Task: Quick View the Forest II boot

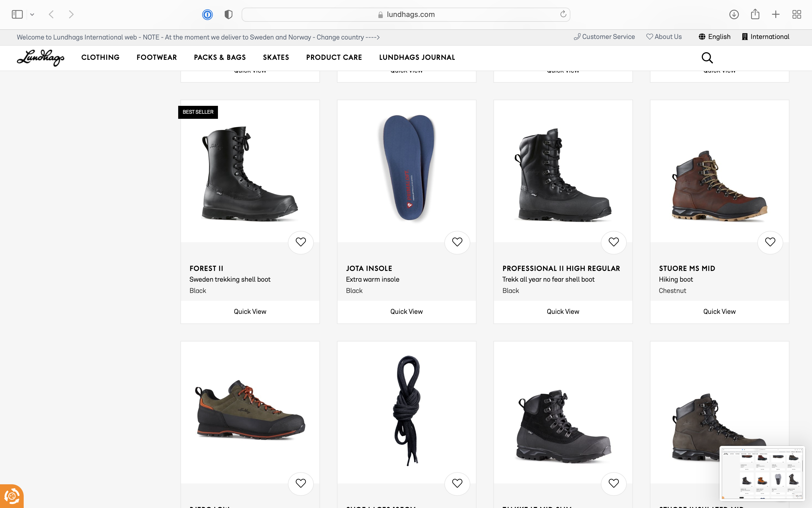Action: point(250,312)
